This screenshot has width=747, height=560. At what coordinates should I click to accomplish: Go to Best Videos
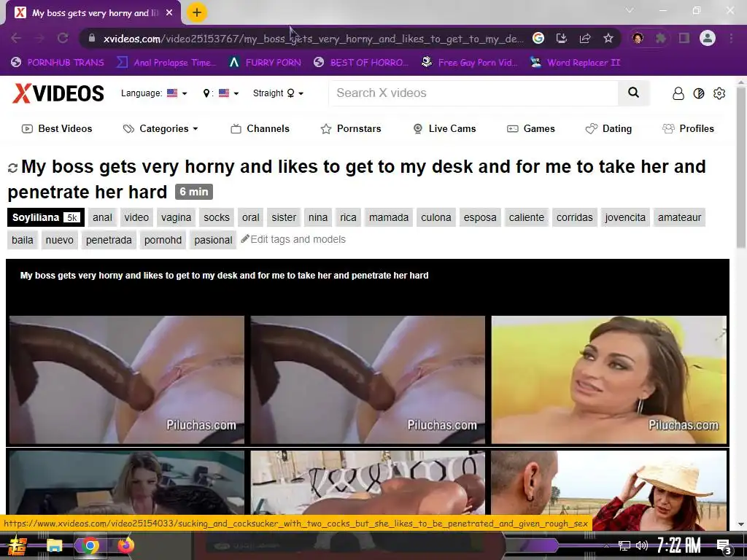(x=57, y=128)
